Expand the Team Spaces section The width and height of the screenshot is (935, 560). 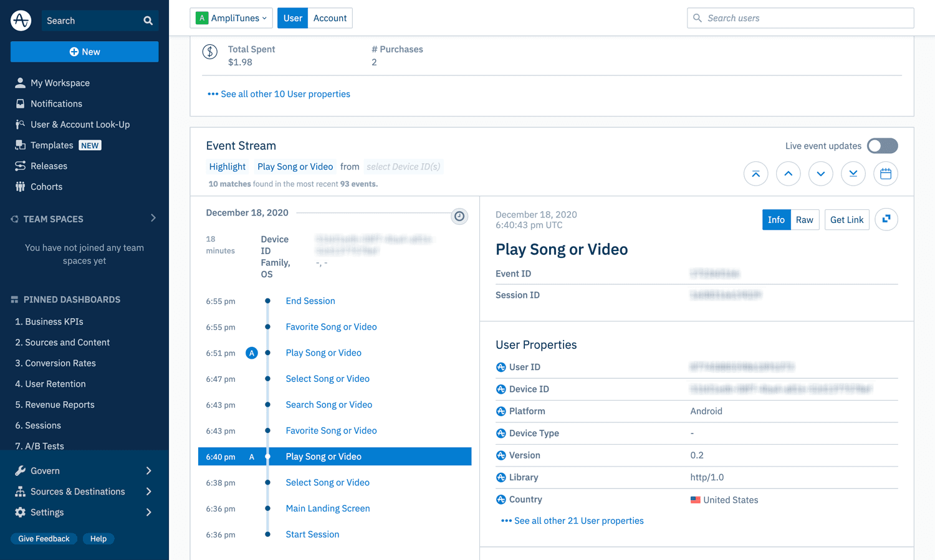coord(153,218)
